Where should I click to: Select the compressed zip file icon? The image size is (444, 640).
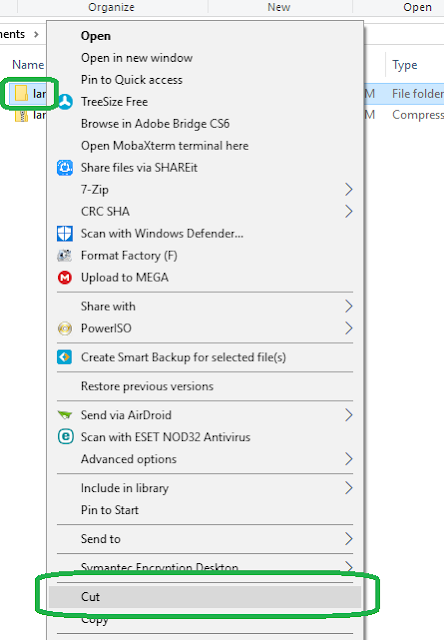[x=21, y=116]
